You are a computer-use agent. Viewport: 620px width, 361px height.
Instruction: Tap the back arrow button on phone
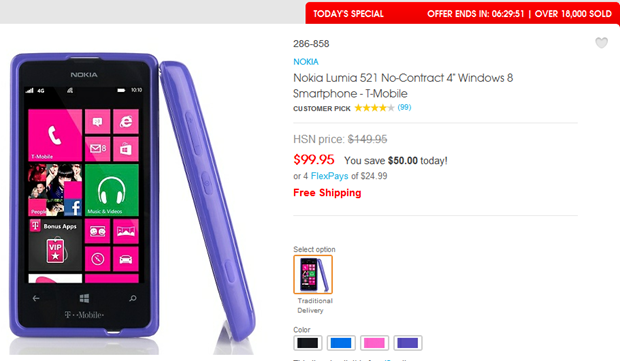[36, 298]
